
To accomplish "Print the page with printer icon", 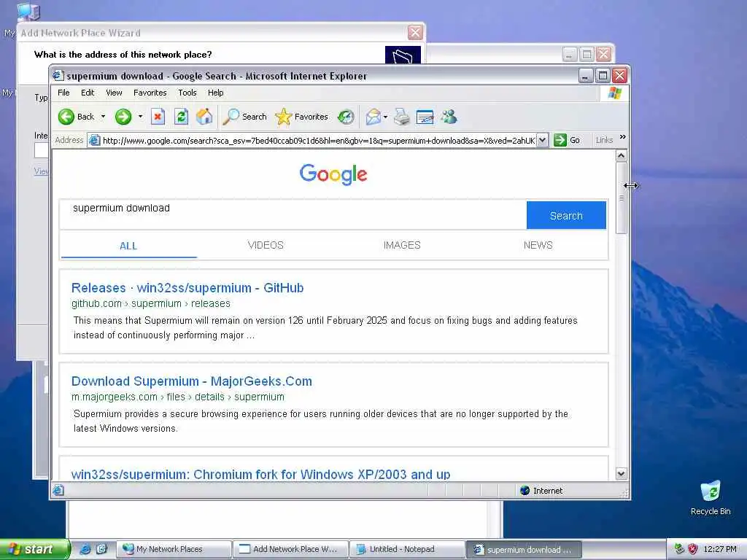I will (x=402, y=117).
